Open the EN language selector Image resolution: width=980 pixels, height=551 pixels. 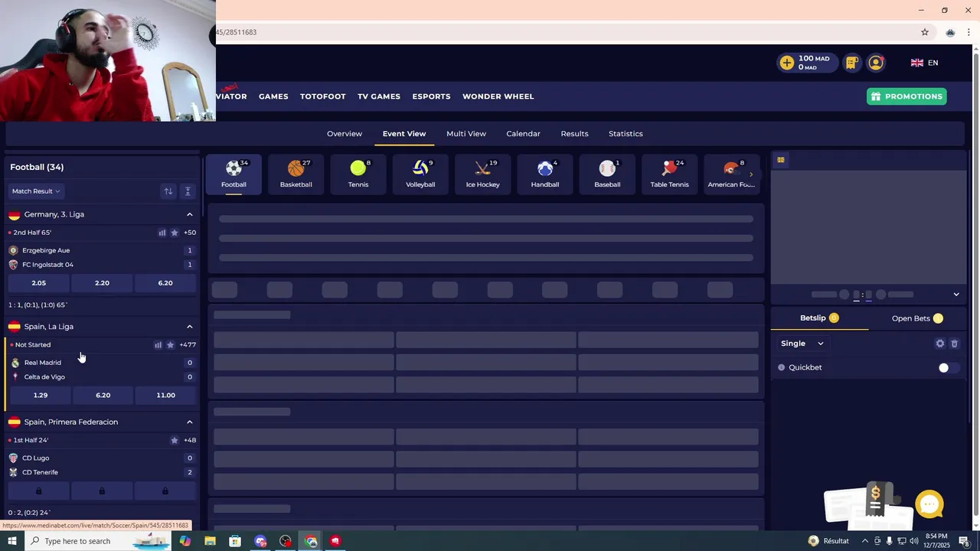point(924,63)
